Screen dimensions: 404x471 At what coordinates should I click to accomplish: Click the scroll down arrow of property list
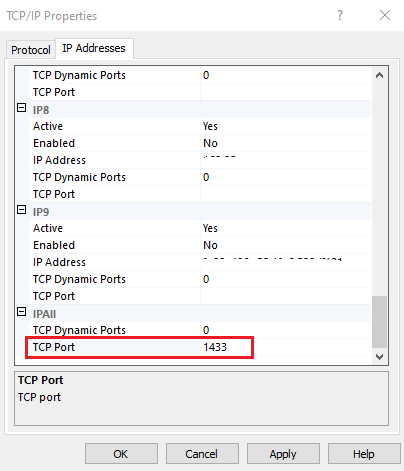coord(379,357)
